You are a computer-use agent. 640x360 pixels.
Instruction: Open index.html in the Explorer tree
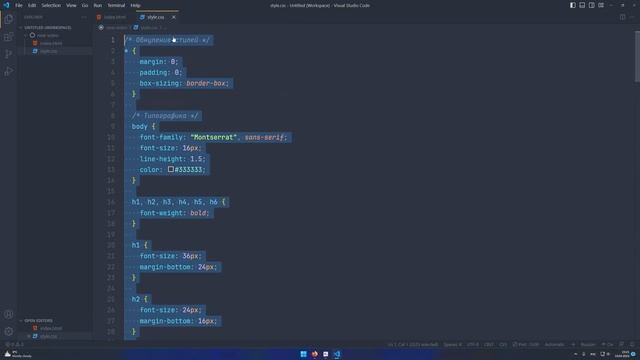51,43
